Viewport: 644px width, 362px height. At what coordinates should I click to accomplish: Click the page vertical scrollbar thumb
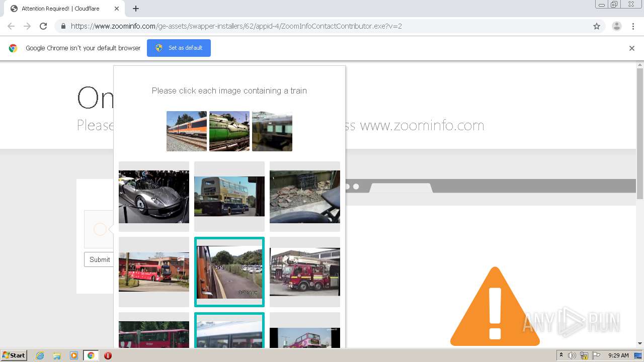click(x=640, y=133)
